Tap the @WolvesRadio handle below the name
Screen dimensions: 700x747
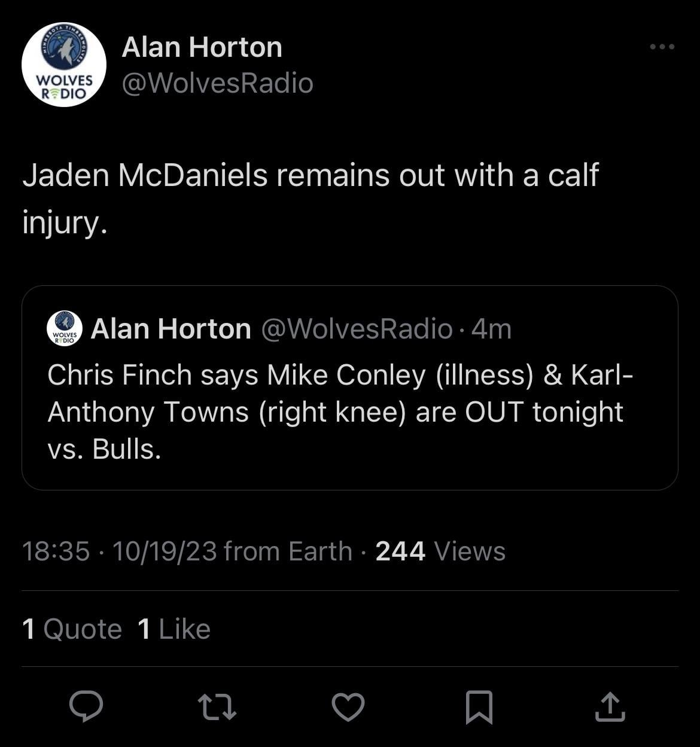(x=217, y=83)
